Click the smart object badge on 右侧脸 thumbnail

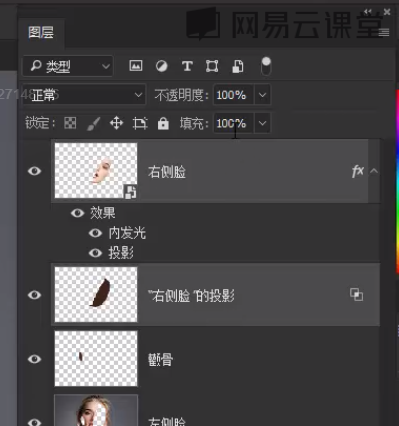click(130, 192)
